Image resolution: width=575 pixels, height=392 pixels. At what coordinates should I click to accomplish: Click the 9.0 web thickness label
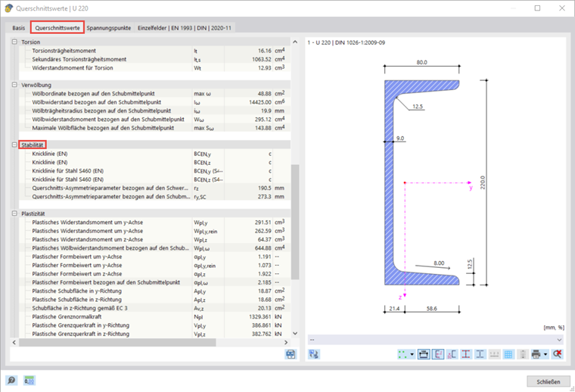(400, 138)
